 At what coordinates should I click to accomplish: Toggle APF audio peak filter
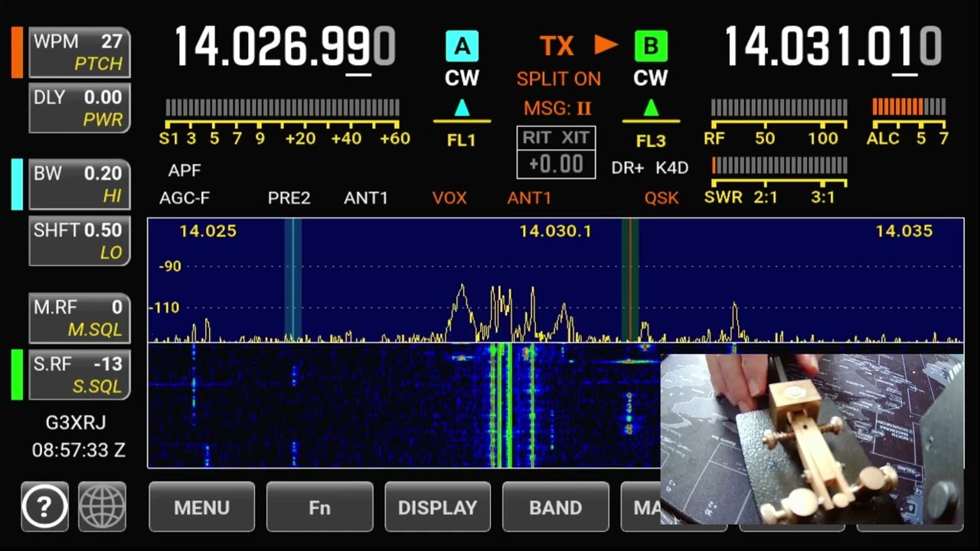pyautogui.click(x=185, y=171)
